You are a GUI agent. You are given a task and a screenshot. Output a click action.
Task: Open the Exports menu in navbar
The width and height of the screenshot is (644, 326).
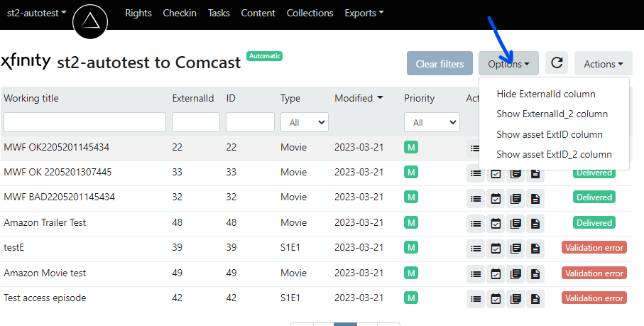click(364, 13)
